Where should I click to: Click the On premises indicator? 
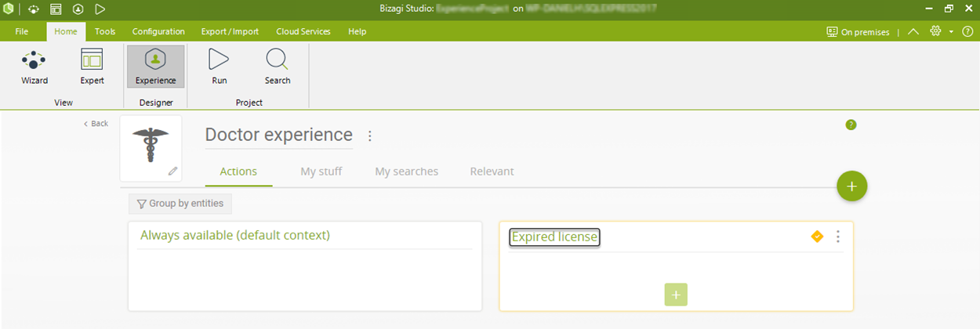tap(858, 32)
